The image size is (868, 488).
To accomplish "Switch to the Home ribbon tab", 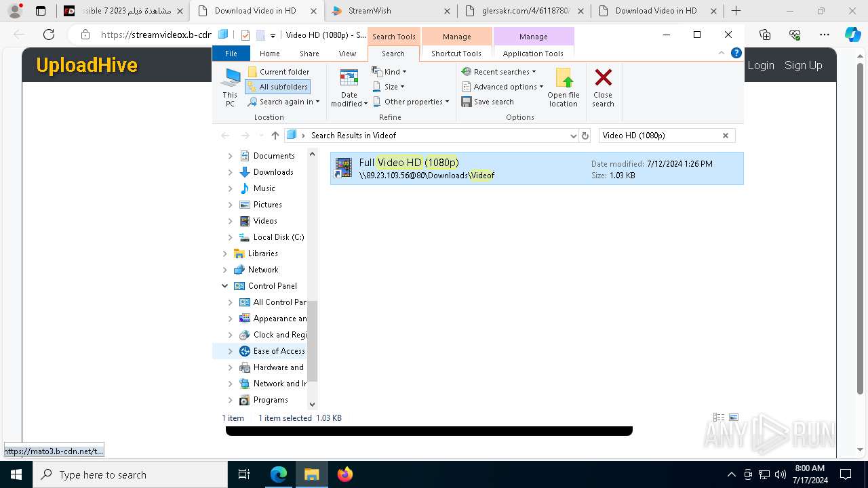I will click(x=269, y=54).
